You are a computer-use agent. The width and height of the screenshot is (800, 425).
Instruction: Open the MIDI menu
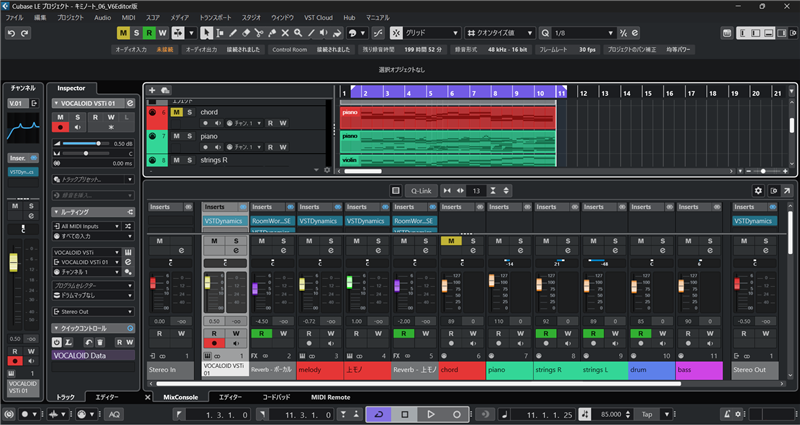129,17
